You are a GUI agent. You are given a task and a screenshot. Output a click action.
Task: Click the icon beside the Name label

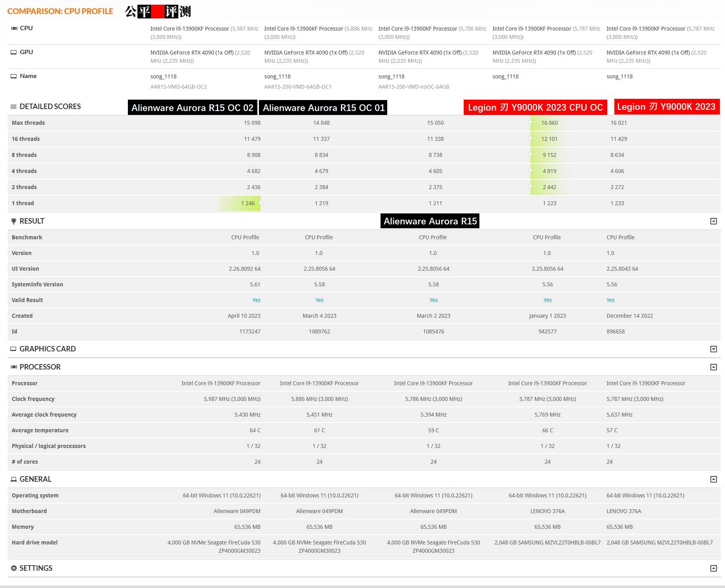pyautogui.click(x=14, y=76)
